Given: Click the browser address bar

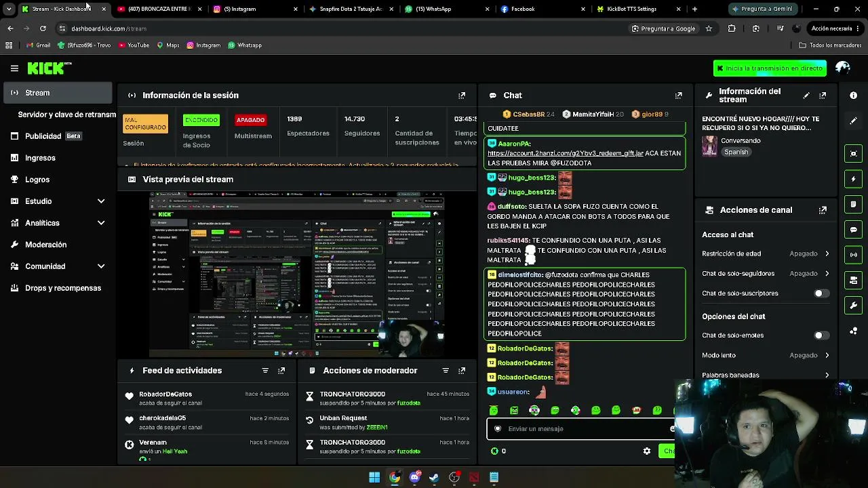Looking at the screenshot, I should click(346, 28).
